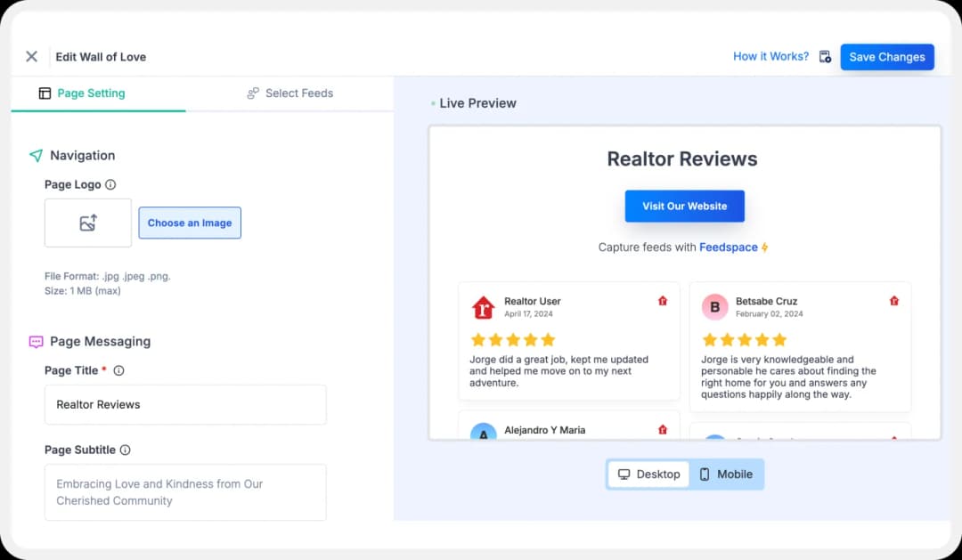Click the Visit Our Website button in preview
962x560 pixels.
(x=684, y=207)
